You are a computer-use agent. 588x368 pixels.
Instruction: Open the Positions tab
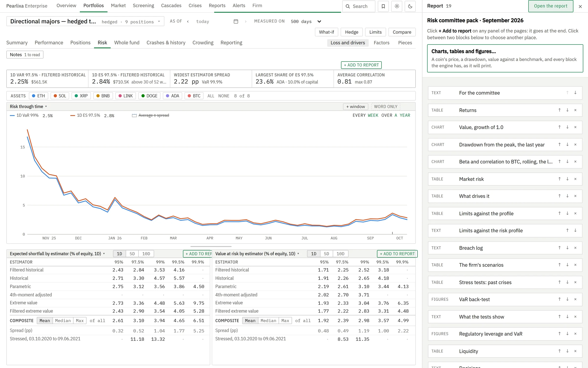coord(80,43)
